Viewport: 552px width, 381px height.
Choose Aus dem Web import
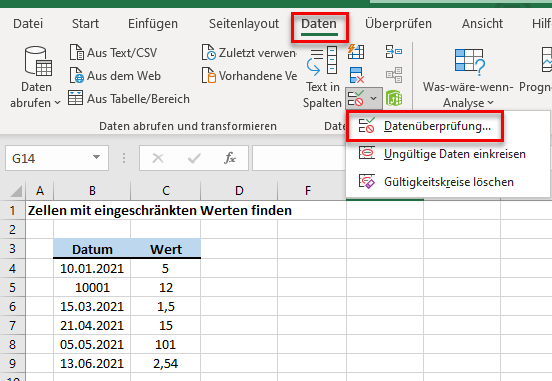point(115,76)
